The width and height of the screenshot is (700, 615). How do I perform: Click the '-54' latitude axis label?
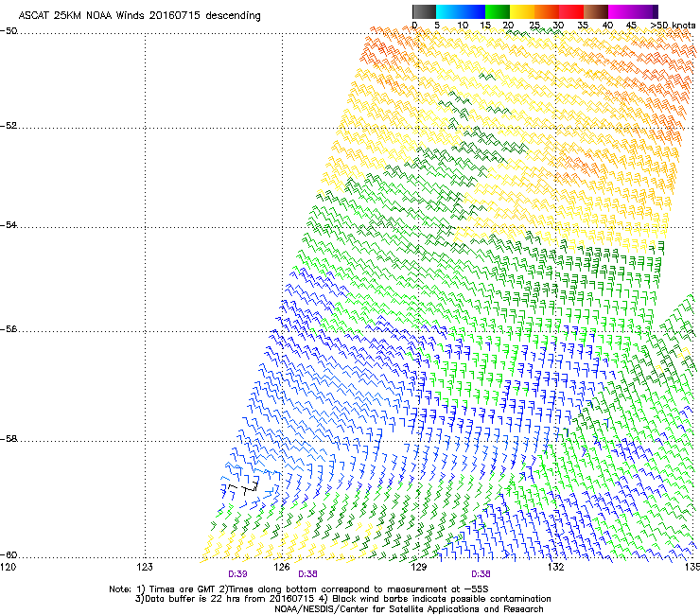tap(9, 224)
